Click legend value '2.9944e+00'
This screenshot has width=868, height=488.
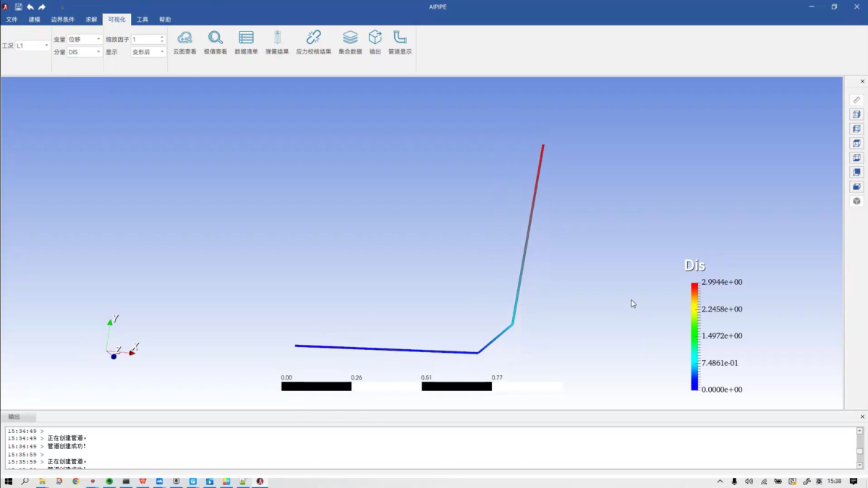click(x=722, y=283)
